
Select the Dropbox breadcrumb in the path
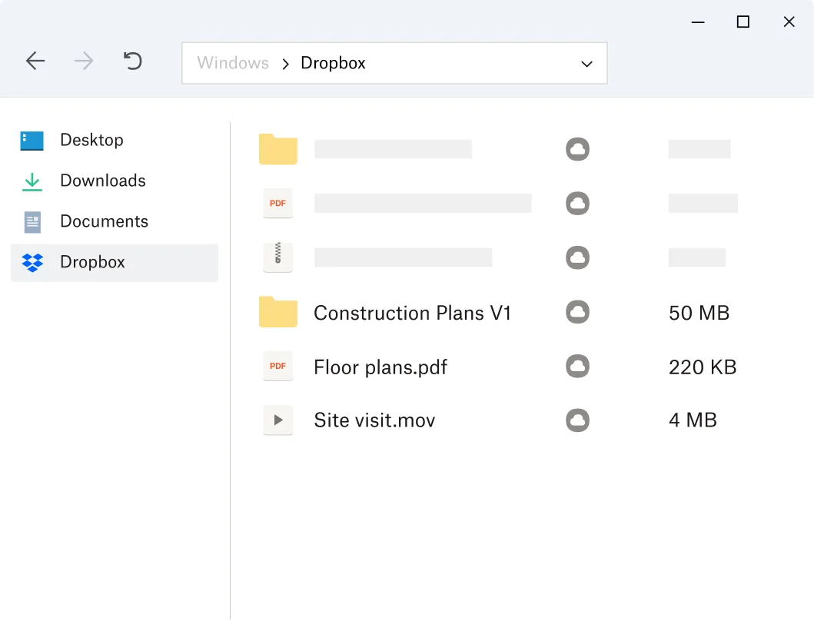[333, 63]
